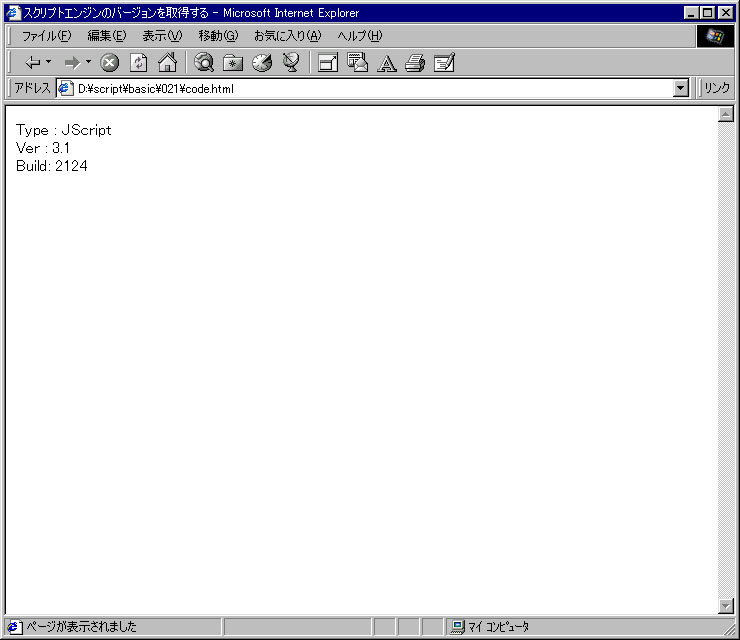This screenshot has width=740, height=640.
Task: Open the Mail toolbar icon
Action: (357, 62)
